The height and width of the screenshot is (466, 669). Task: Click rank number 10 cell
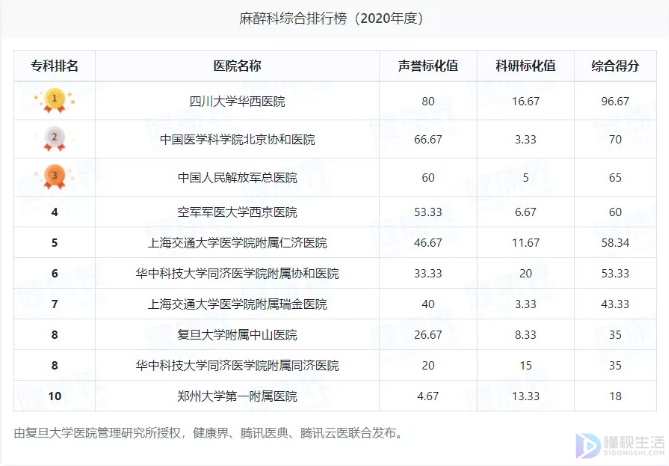55,396
